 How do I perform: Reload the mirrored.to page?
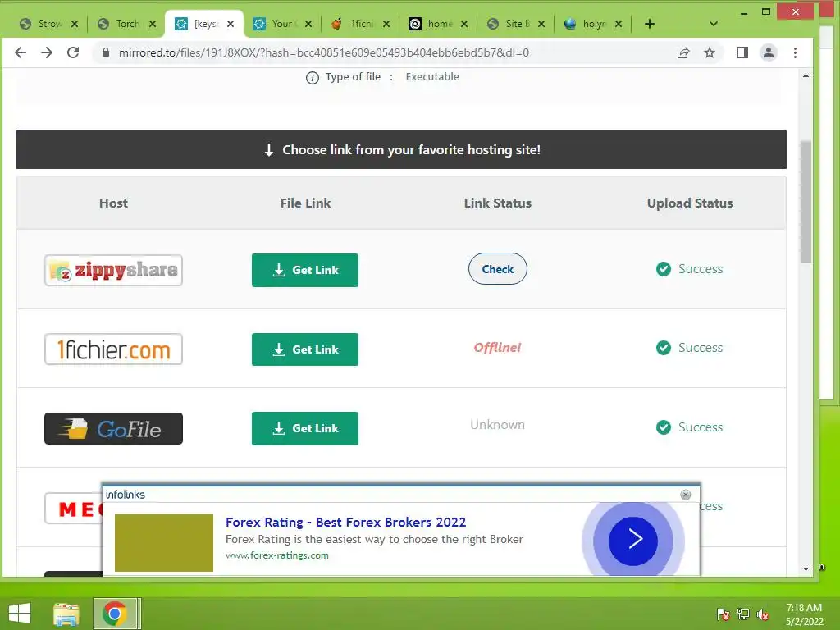[x=73, y=52]
